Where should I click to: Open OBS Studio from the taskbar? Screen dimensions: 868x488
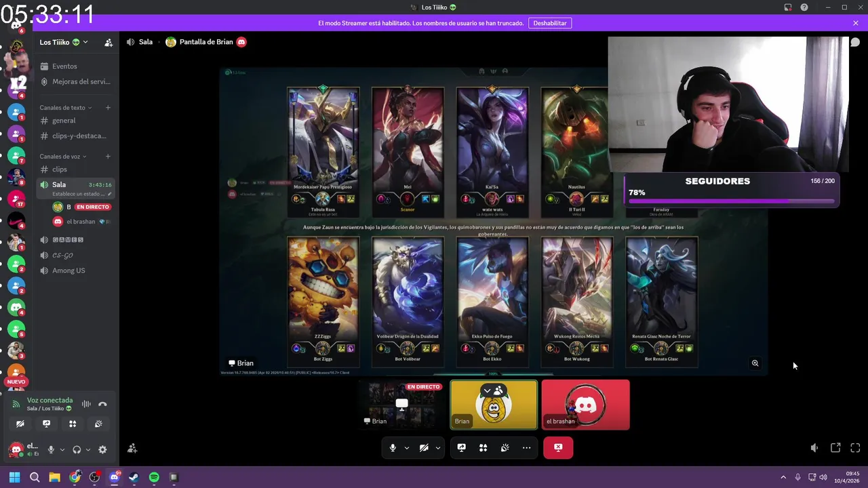click(x=94, y=477)
